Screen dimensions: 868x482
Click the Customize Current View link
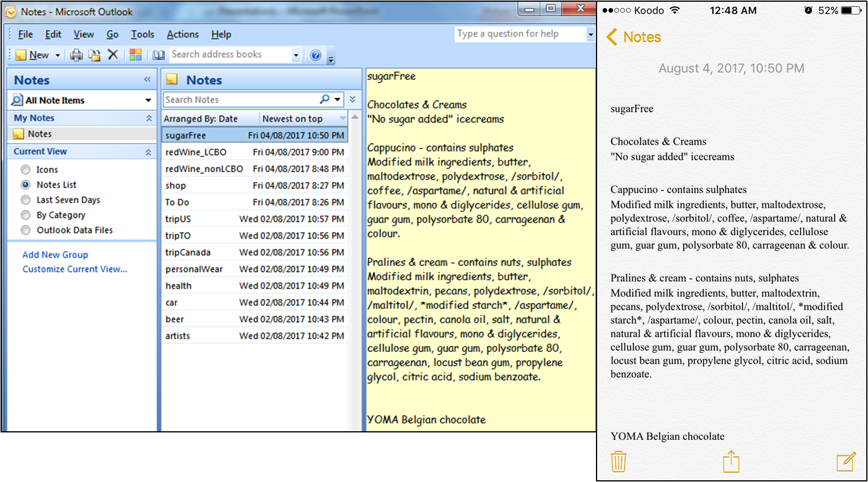(75, 269)
